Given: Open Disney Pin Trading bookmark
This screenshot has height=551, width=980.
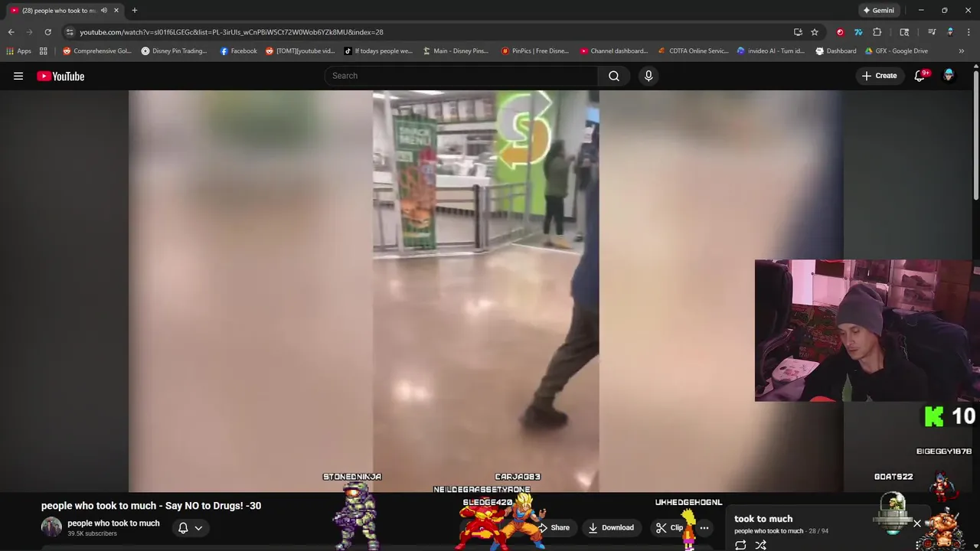Looking at the screenshot, I should pos(174,51).
